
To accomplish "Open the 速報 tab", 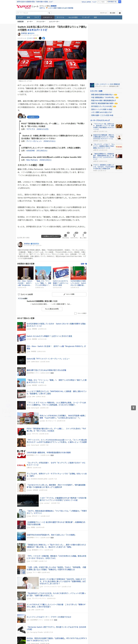I will point(28,17).
